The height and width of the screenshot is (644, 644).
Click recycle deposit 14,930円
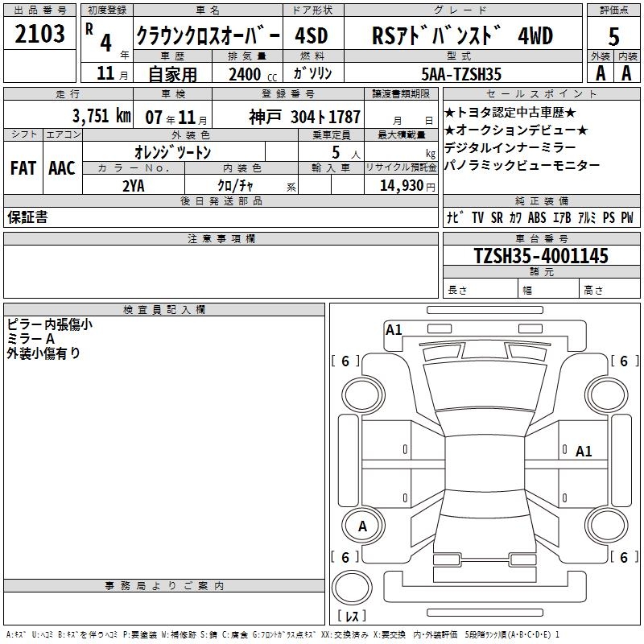(407, 186)
